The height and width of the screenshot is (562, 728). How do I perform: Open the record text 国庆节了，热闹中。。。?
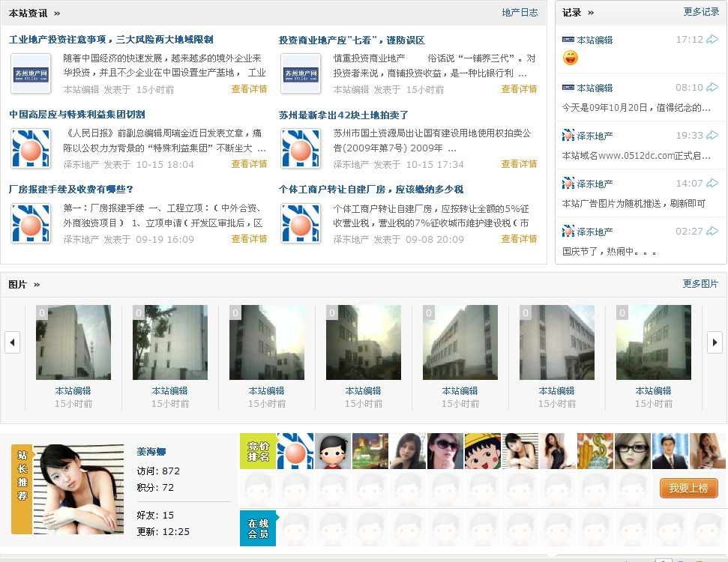[609, 252]
